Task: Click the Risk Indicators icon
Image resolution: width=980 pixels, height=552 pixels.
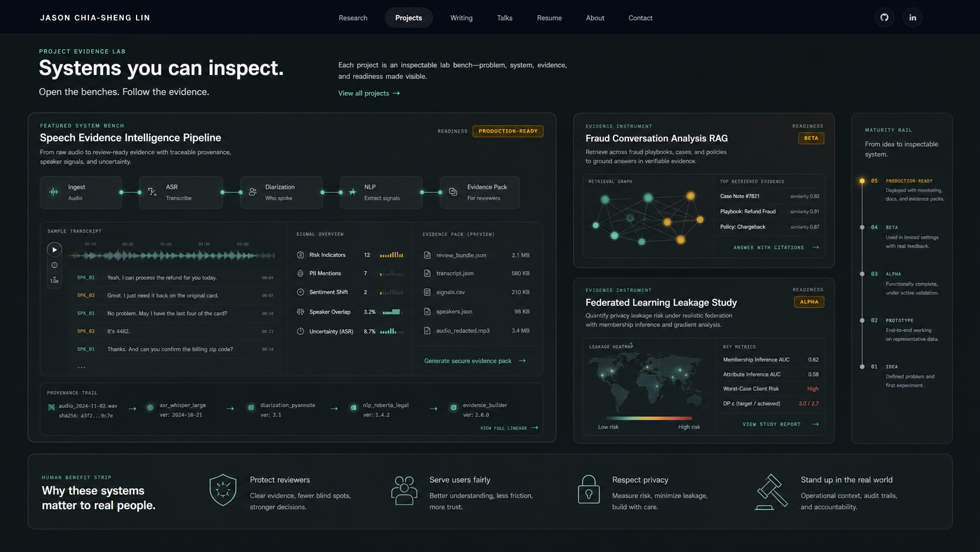Action: click(301, 255)
